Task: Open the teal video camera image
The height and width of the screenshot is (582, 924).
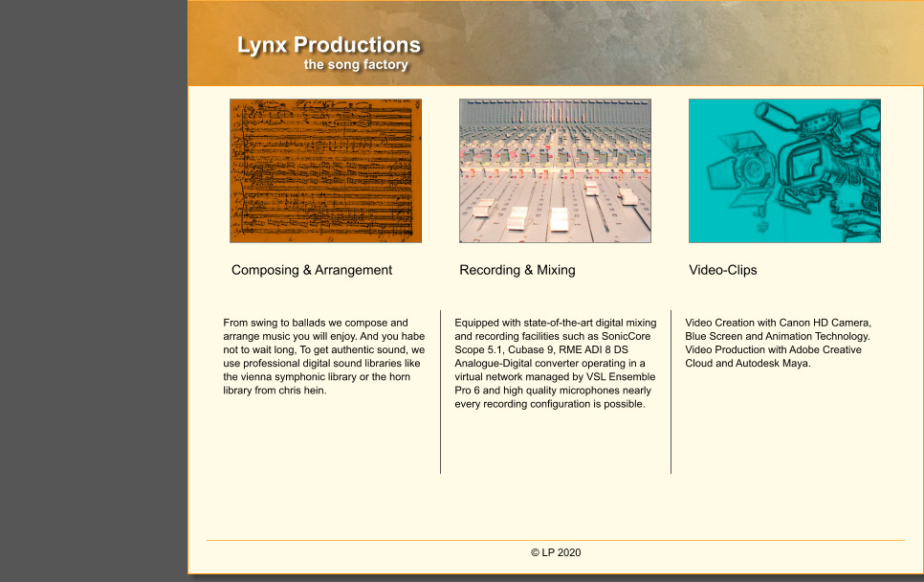Action: click(784, 170)
